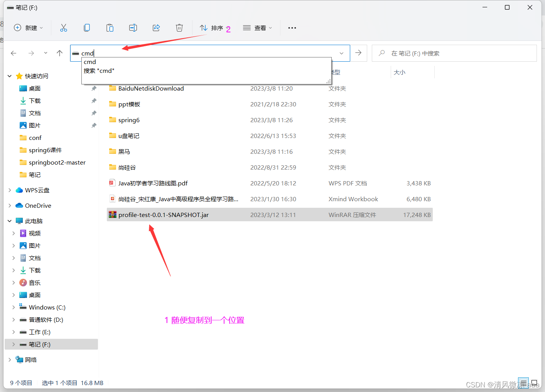Go back using the back arrow
545x392 pixels.
[x=13, y=53]
